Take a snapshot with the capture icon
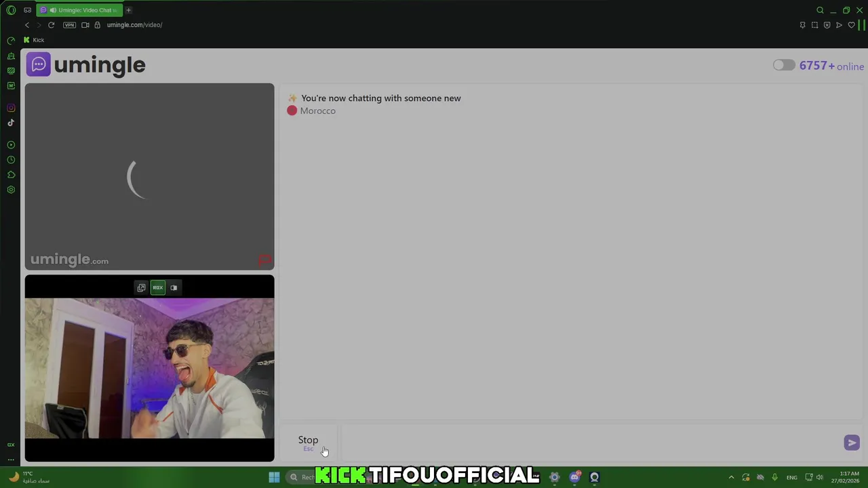This screenshot has height=488, width=868. 814,25
